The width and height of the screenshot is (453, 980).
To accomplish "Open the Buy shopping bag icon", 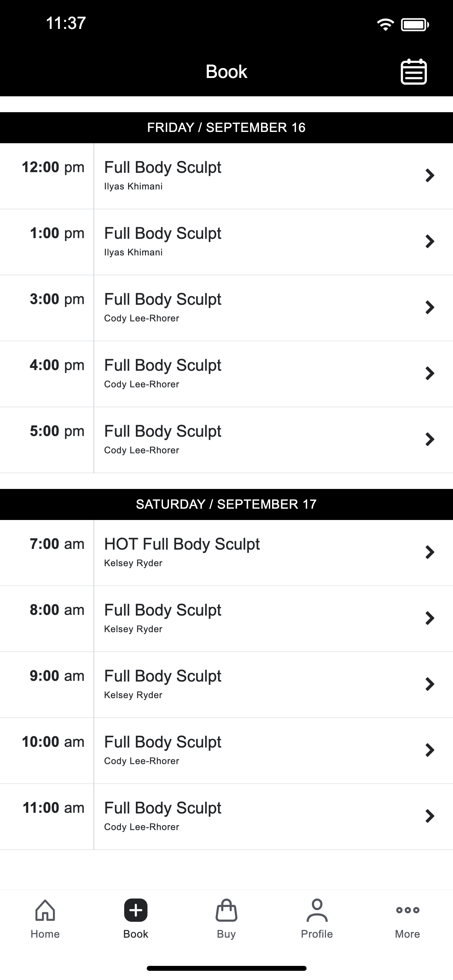I will tap(226, 910).
